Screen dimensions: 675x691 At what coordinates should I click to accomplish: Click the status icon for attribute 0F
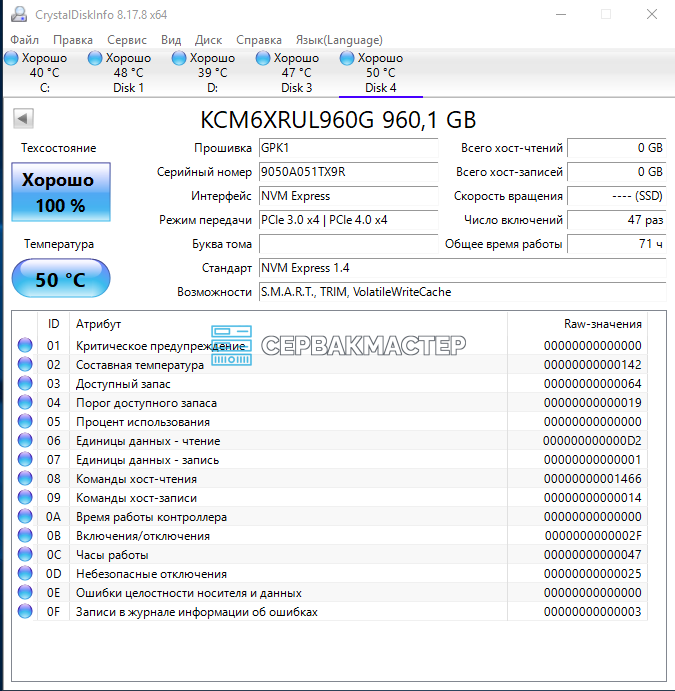coord(25,611)
